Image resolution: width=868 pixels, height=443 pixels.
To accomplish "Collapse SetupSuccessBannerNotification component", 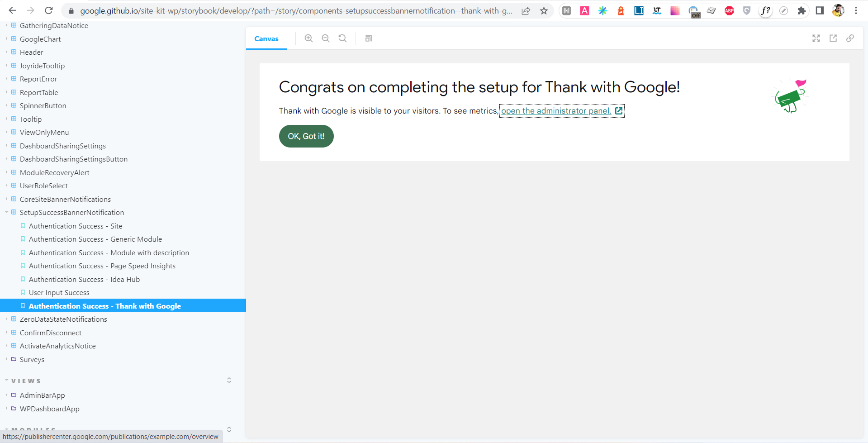I will click(6, 212).
